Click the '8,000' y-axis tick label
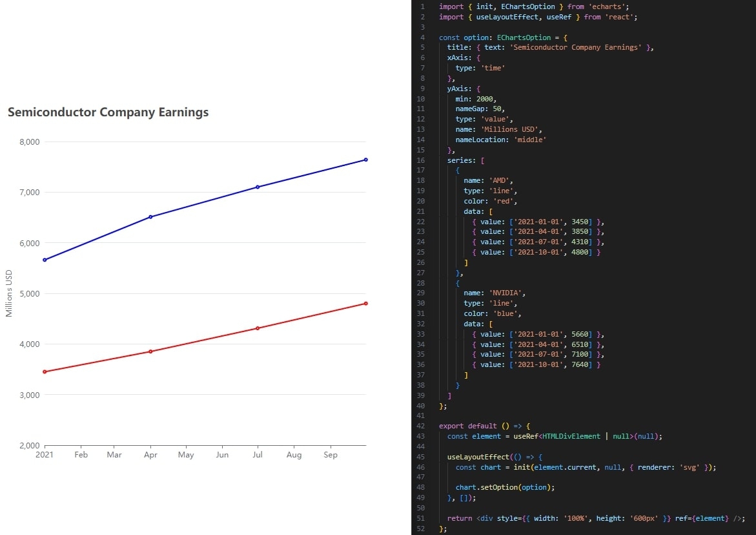Image resolution: width=756 pixels, height=535 pixels. (29, 142)
